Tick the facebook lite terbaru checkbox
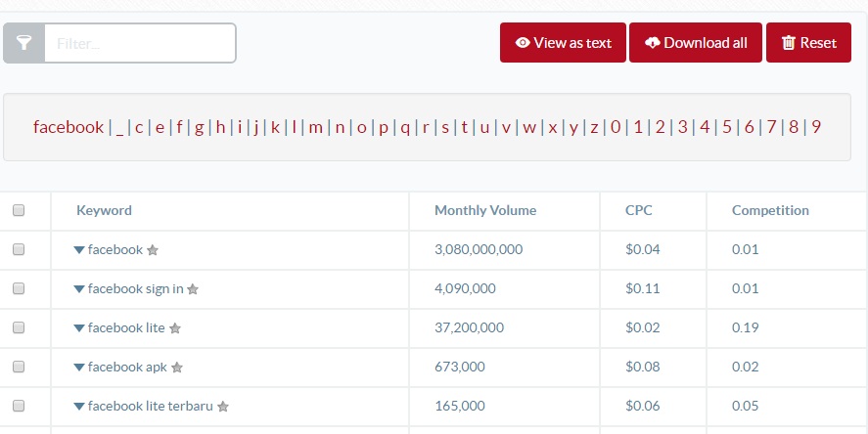The image size is (868, 434). point(19,406)
